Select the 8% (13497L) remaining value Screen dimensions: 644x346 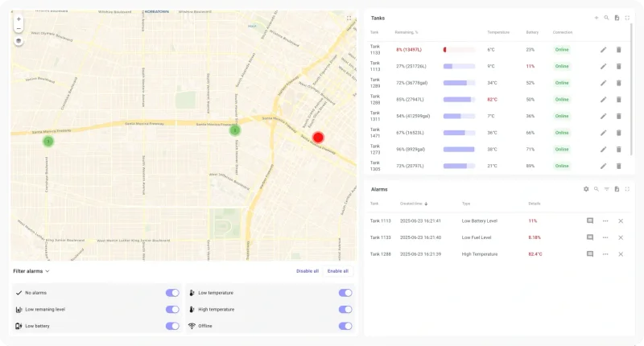click(x=409, y=50)
